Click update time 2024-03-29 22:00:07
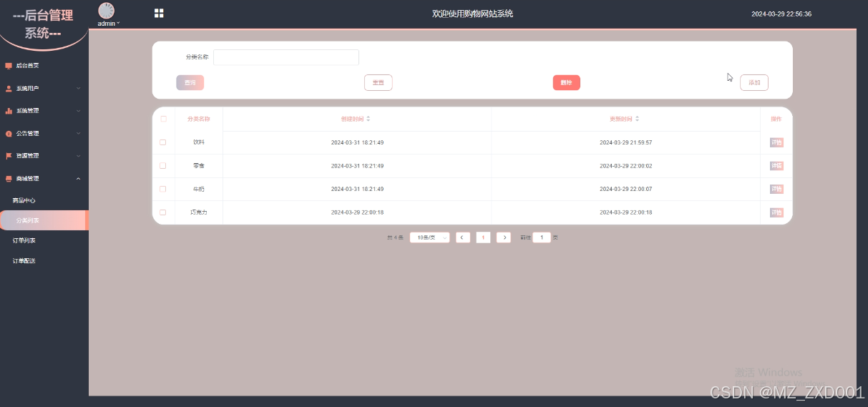Viewport: 868px width, 407px height. [x=625, y=189]
